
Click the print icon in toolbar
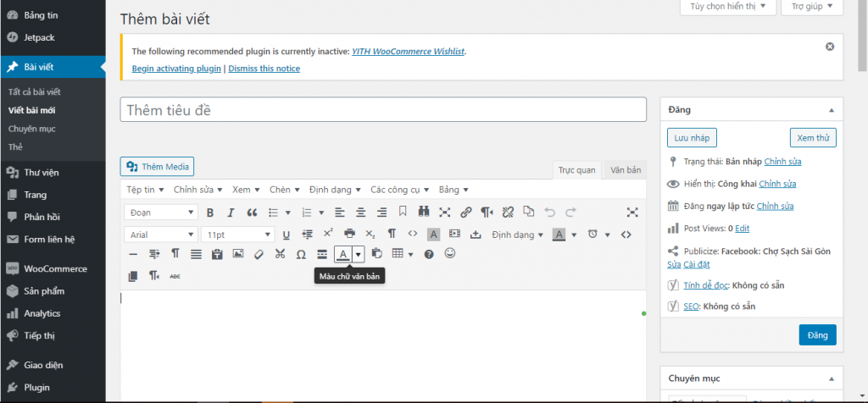[x=349, y=235]
